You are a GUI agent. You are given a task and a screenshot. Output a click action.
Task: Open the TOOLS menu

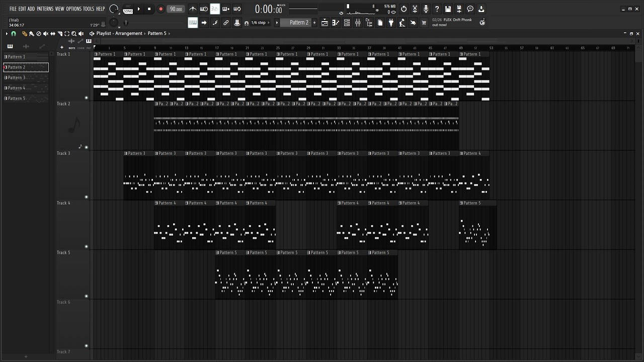click(88, 9)
